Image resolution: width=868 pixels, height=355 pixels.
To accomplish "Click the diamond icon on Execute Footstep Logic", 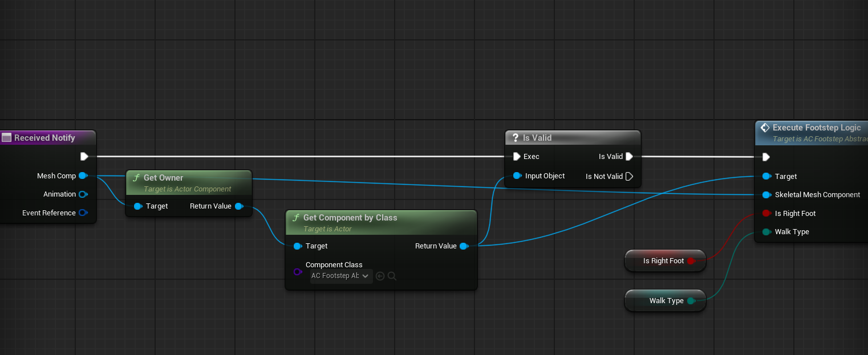I will tap(765, 128).
